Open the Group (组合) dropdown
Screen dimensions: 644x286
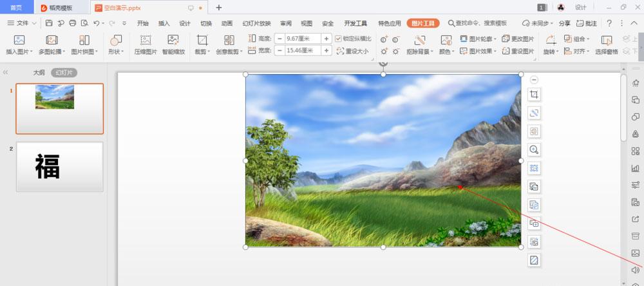[576, 39]
